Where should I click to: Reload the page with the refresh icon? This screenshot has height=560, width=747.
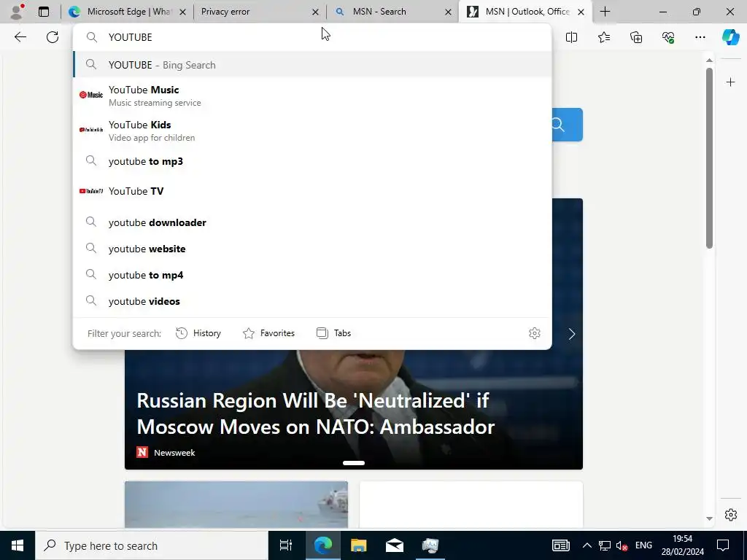[x=53, y=37]
